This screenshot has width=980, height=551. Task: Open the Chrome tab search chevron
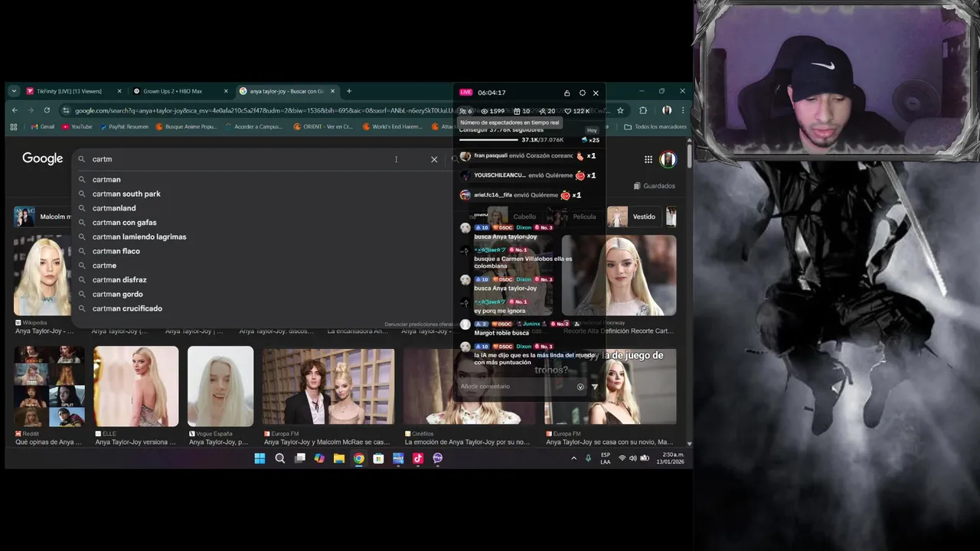[14, 91]
